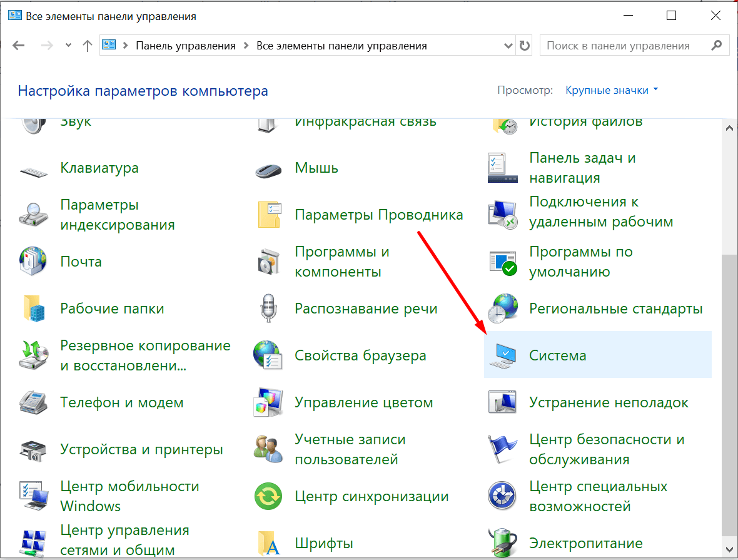
Task: Click Панель управления breadcrumb
Action: coord(186,46)
